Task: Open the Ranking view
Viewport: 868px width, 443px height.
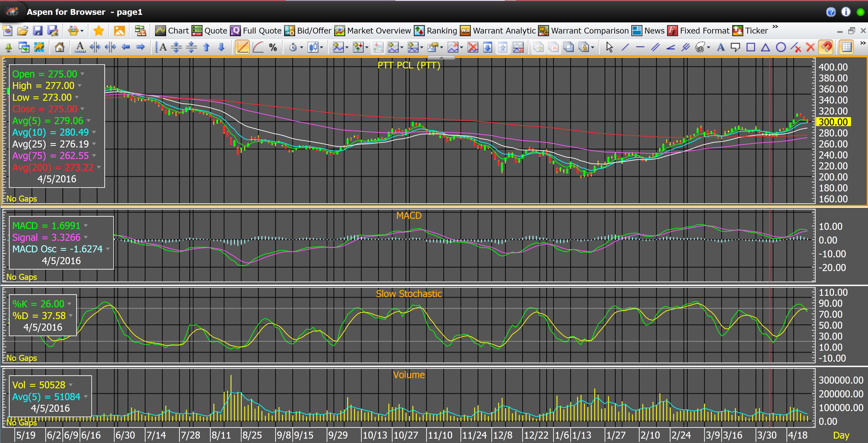Action: [435, 31]
